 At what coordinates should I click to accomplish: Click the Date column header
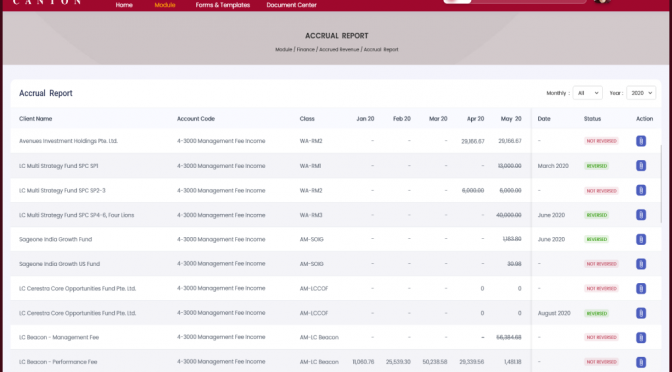coord(544,119)
